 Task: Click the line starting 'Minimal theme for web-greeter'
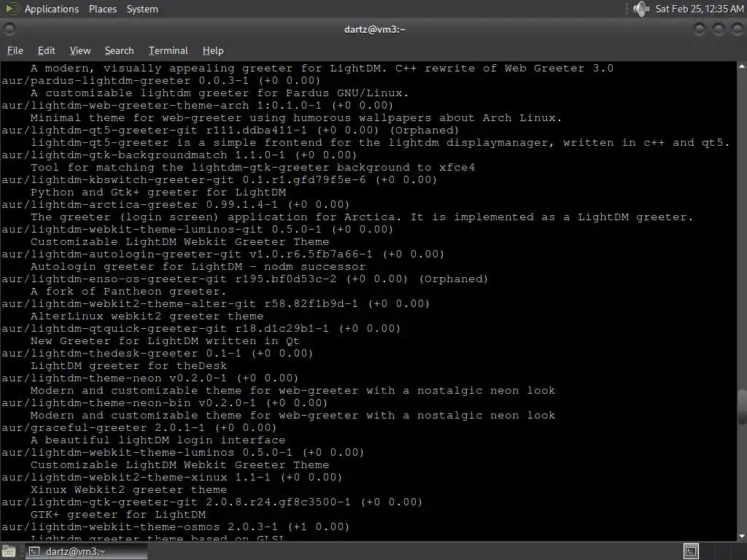point(296,117)
